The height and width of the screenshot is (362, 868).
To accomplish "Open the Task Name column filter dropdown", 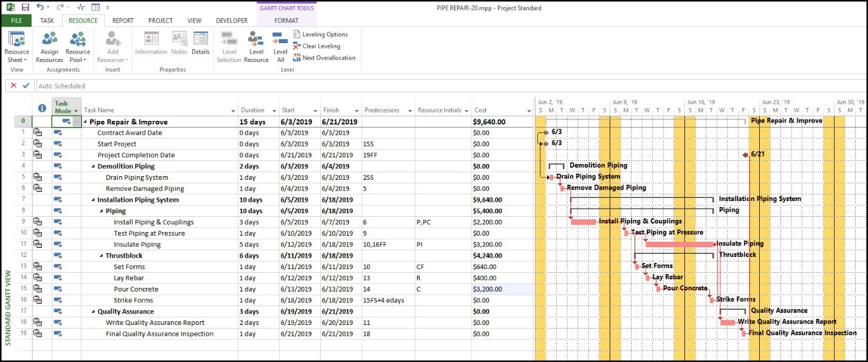I will 233,111.
